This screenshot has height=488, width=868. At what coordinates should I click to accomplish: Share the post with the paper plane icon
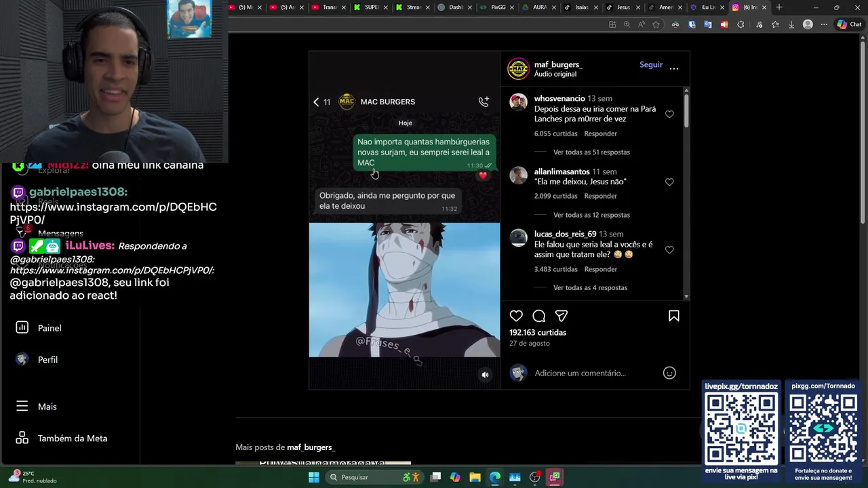[x=561, y=316]
